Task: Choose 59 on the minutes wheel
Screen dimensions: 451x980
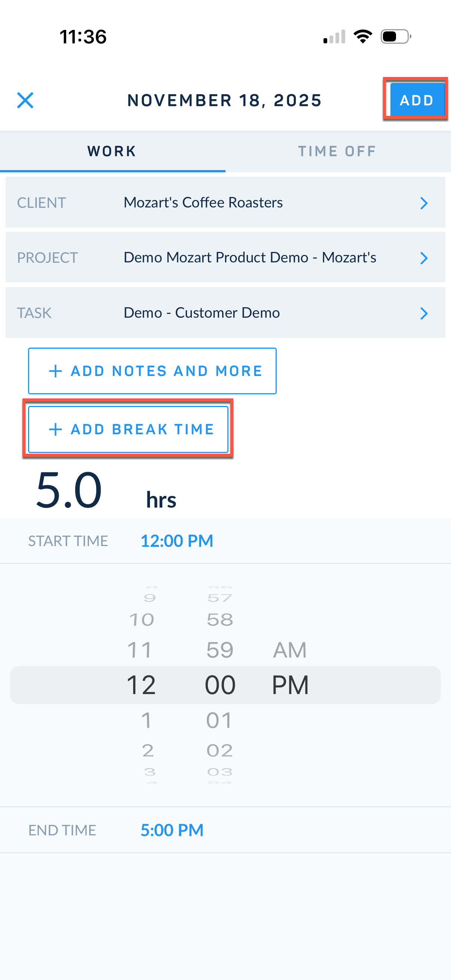Action: tap(220, 649)
